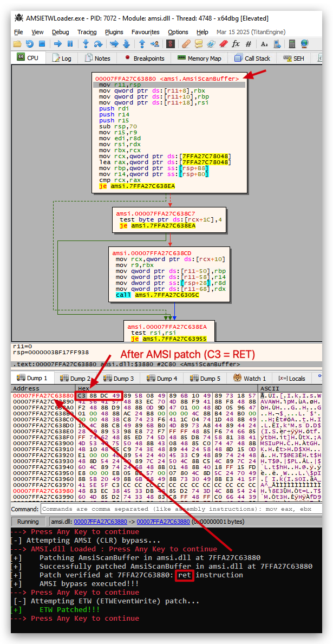The image size is (333, 644).
Task: Click graph node header amsi.00007FFA27C638C7
Action: (155, 213)
